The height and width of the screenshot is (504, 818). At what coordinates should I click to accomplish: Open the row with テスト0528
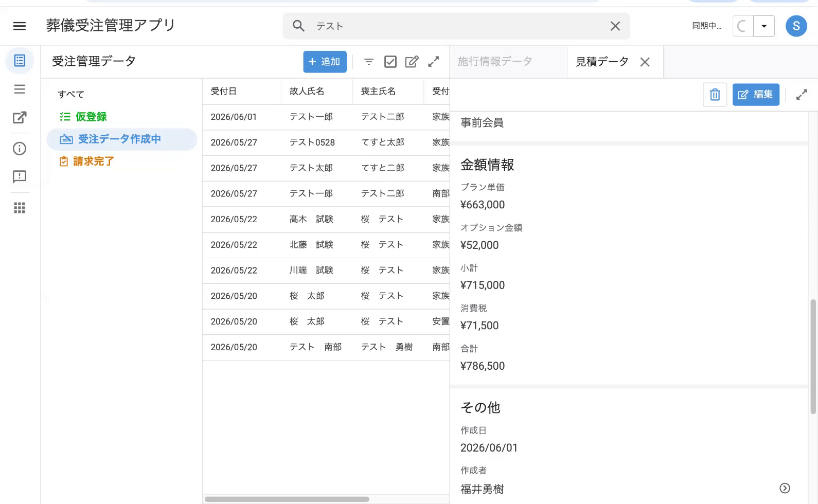coord(326,142)
